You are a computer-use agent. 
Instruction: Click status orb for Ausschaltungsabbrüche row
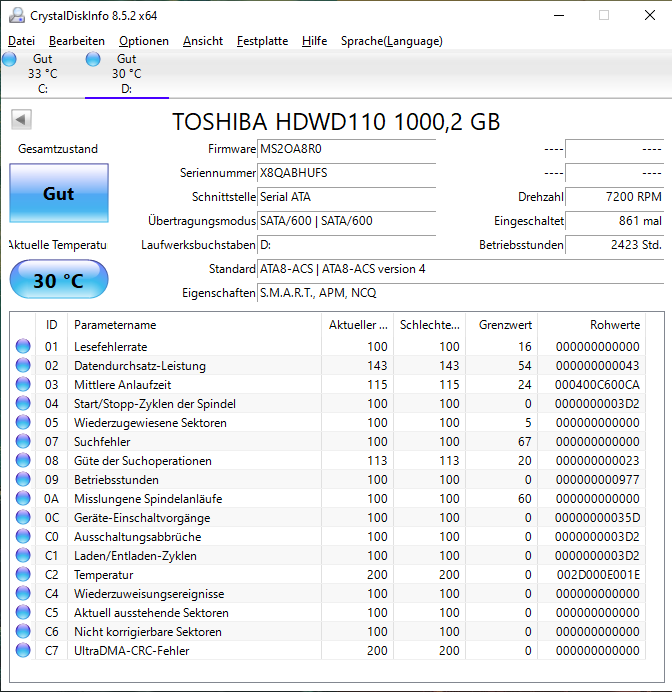[23, 536]
